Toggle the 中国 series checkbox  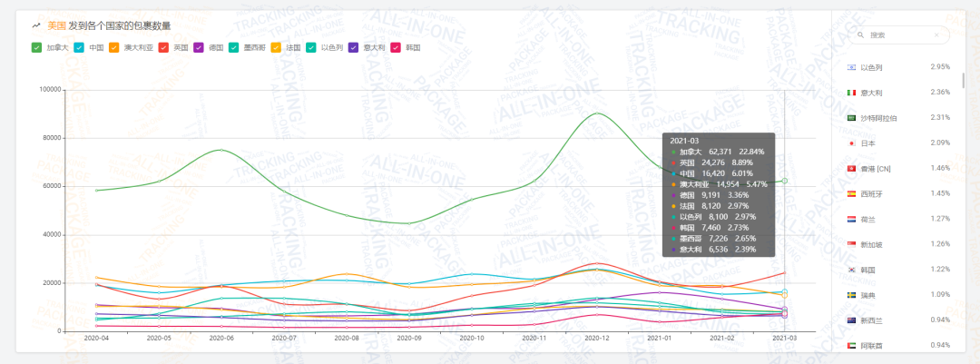[79, 47]
